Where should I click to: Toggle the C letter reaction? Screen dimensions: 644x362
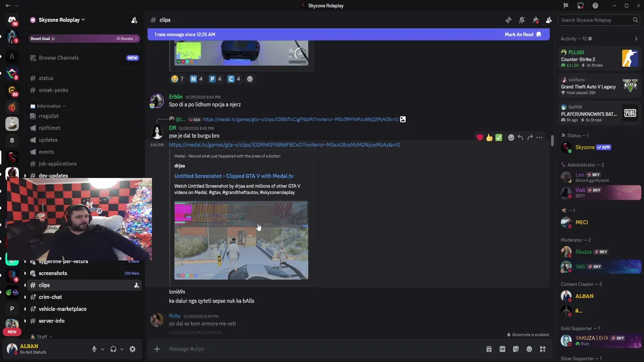[x=234, y=79]
